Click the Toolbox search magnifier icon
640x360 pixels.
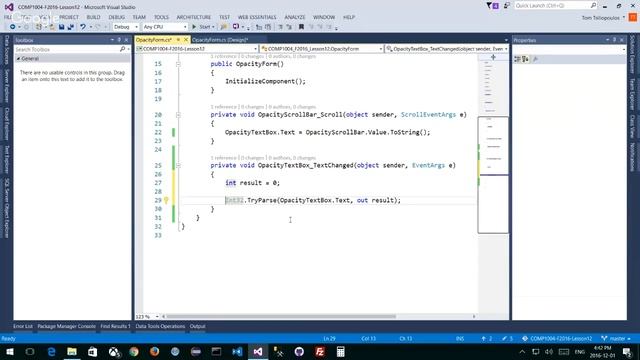(122, 49)
